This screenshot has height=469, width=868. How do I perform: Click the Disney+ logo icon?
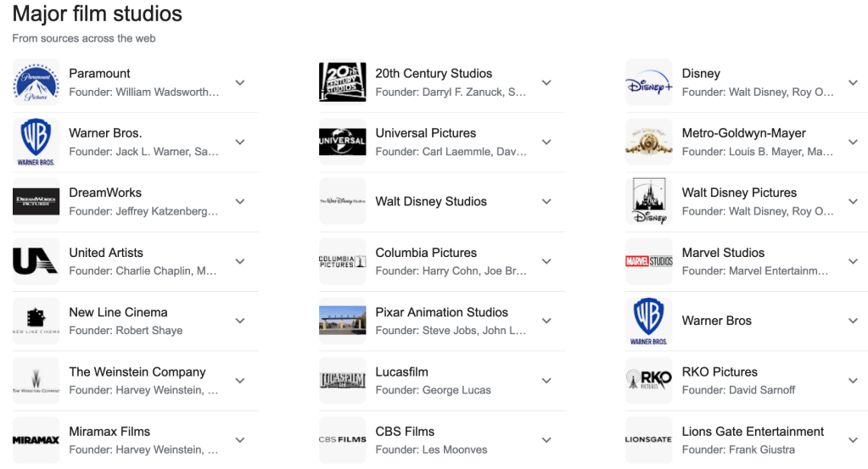649,82
